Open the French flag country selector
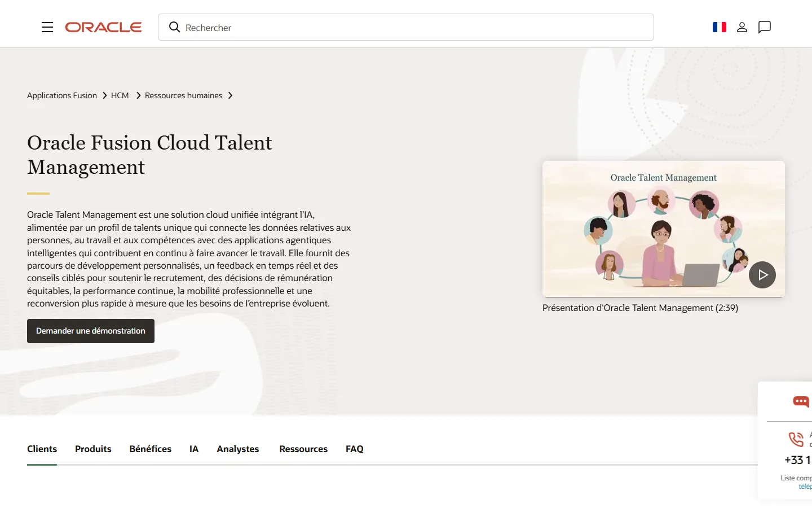This screenshot has width=812, height=508. click(720, 27)
